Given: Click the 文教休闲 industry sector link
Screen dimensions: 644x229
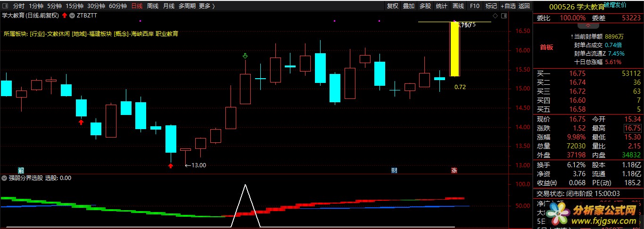Looking at the screenshot, I should 58,34.
